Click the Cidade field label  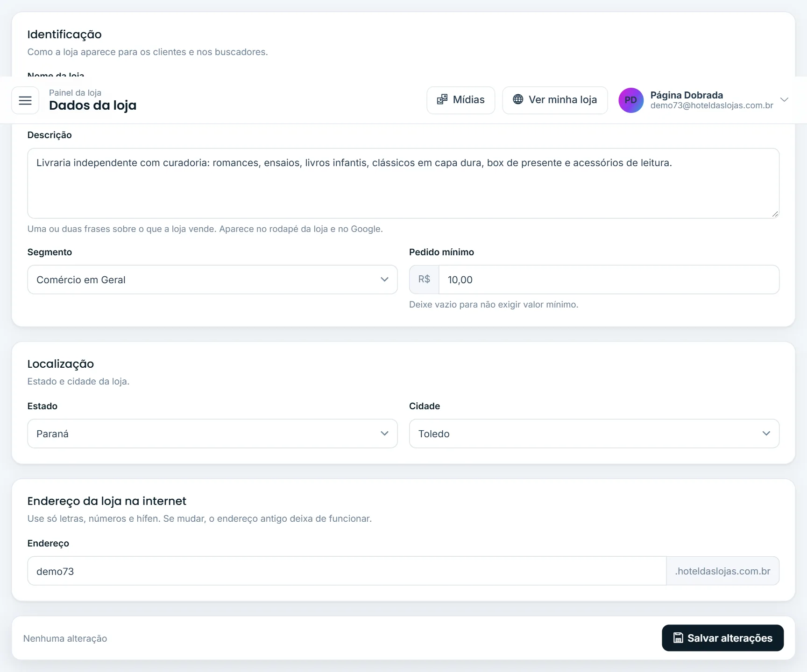pos(425,406)
